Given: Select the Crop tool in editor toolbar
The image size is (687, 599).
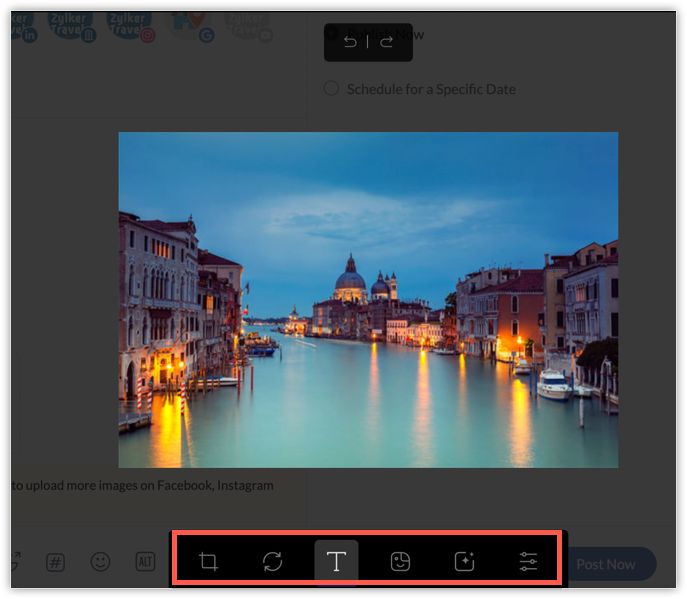Looking at the screenshot, I should 208,561.
